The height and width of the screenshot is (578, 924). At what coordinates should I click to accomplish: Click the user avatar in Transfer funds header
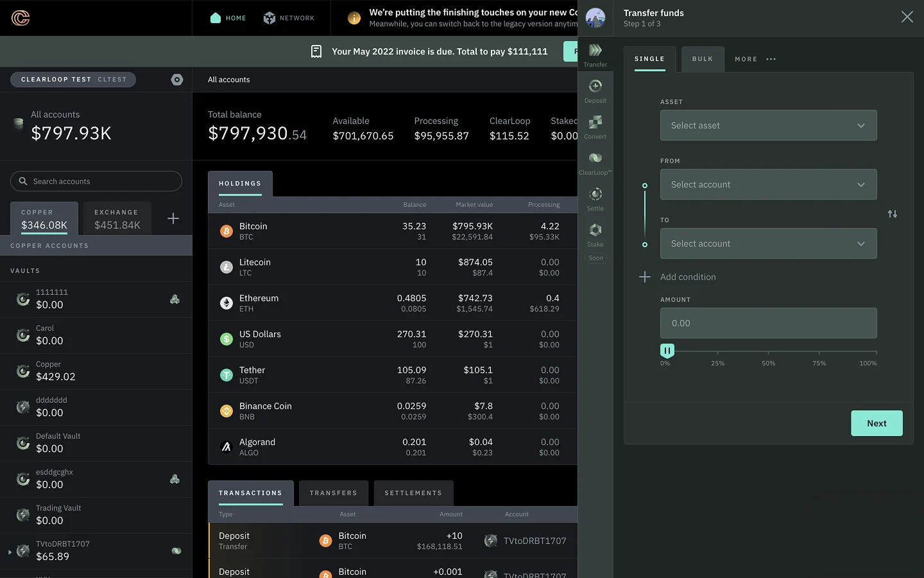595,18
